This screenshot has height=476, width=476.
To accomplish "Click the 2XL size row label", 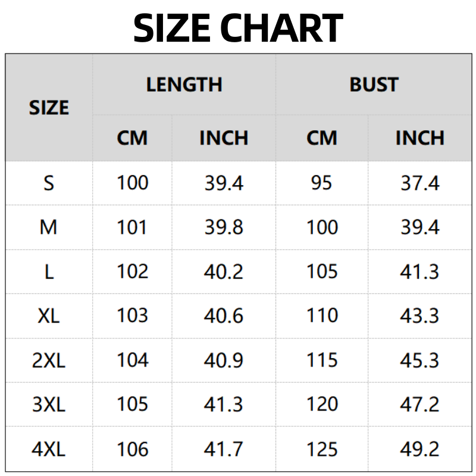I will pyautogui.click(x=49, y=360).
